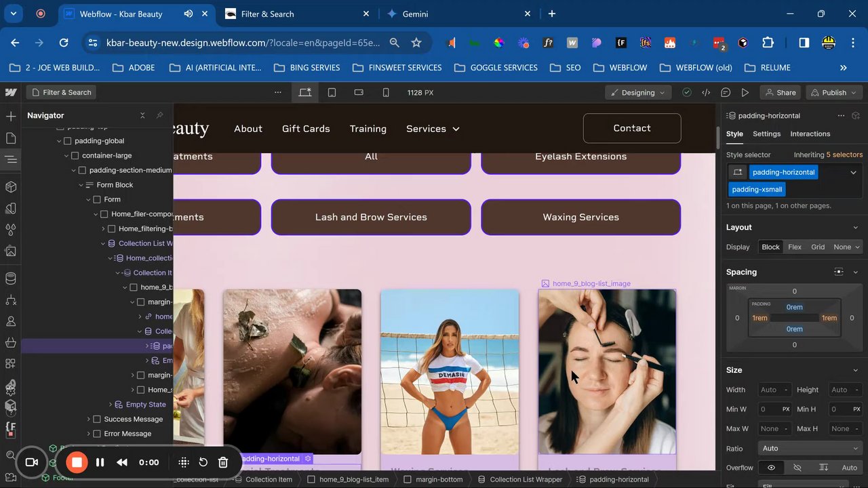Screen dimensions: 868x488
Task: Switch to the Interactions tab
Action: click(x=810, y=134)
